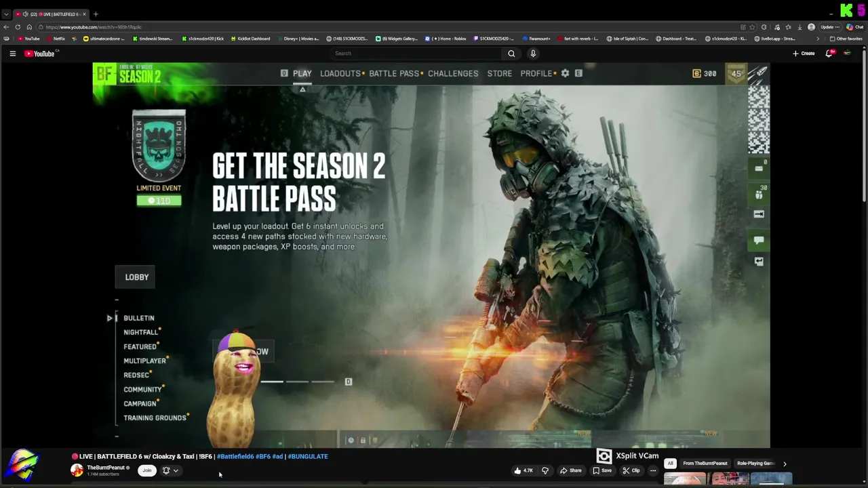
Task: Open TheBurntPeanut channel avatar
Action: pyautogui.click(x=77, y=470)
